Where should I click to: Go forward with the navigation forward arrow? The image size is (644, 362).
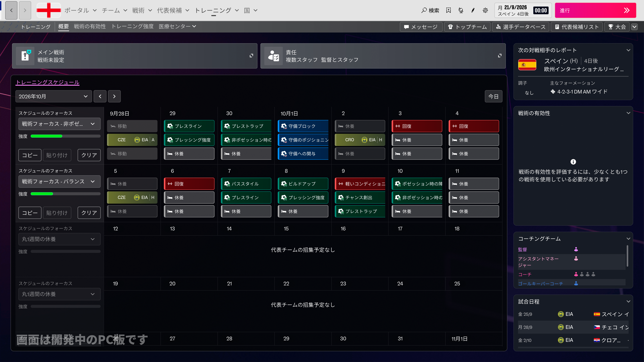(x=25, y=10)
